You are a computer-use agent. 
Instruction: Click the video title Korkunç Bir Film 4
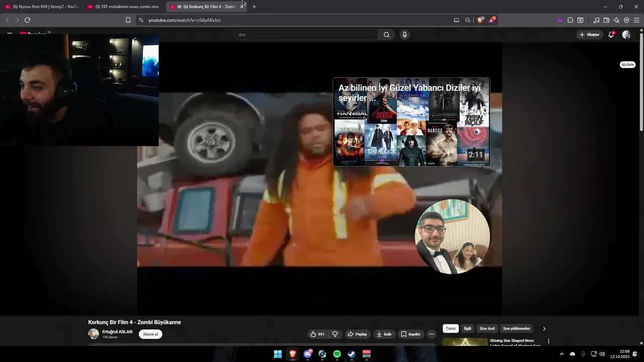click(x=134, y=322)
